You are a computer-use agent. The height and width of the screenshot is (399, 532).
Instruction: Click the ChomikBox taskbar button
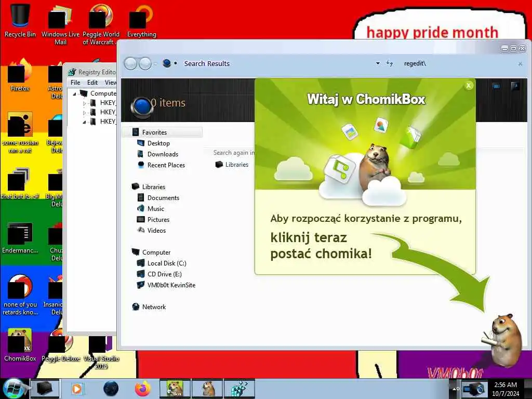[x=175, y=389]
